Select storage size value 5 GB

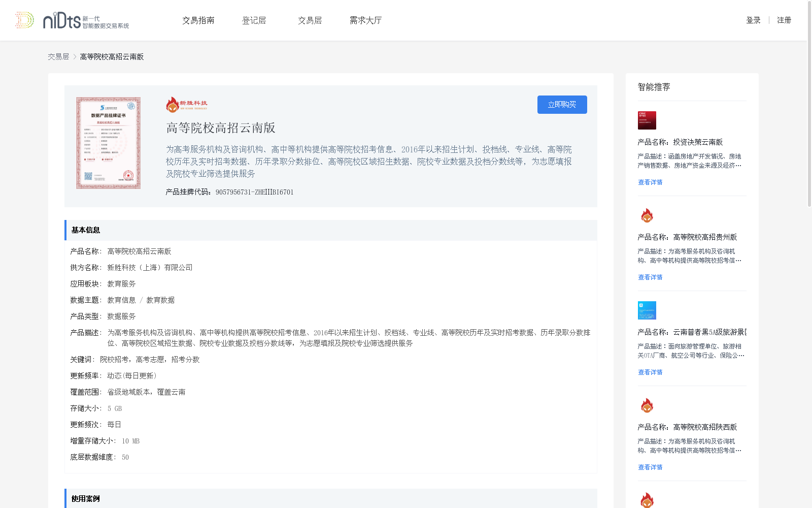click(x=115, y=408)
